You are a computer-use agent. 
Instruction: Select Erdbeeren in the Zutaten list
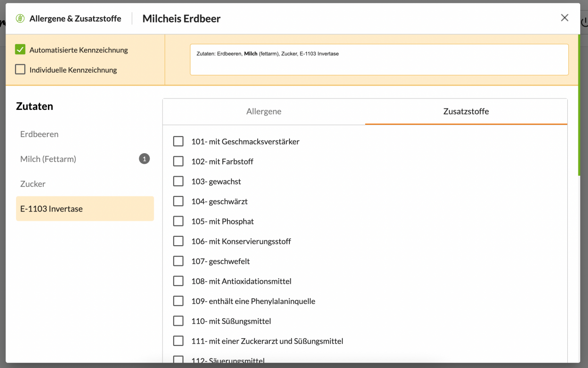point(40,134)
